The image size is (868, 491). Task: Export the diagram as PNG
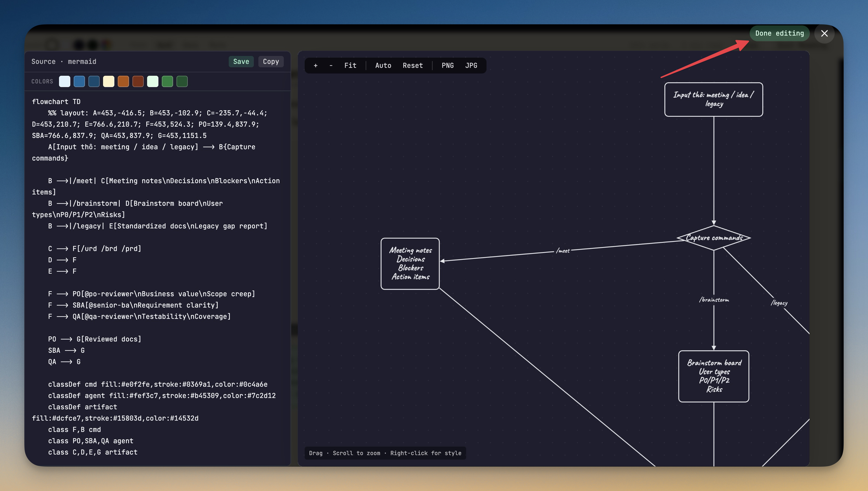tap(448, 65)
